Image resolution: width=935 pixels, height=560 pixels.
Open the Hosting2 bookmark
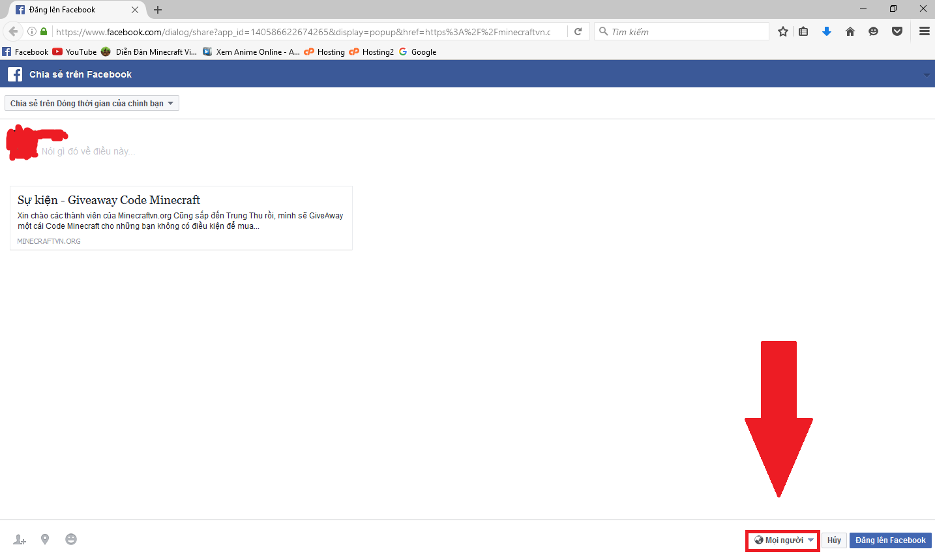click(x=372, y=52)
